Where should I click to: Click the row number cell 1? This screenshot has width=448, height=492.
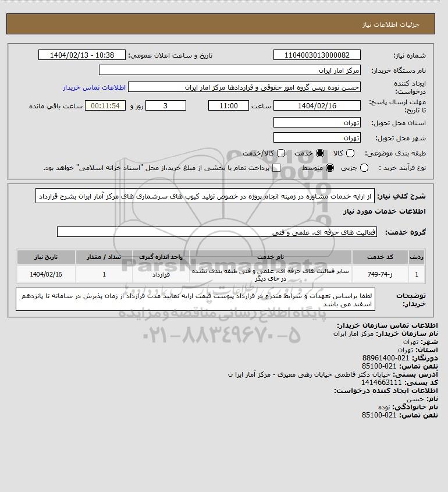pos(417,274)
